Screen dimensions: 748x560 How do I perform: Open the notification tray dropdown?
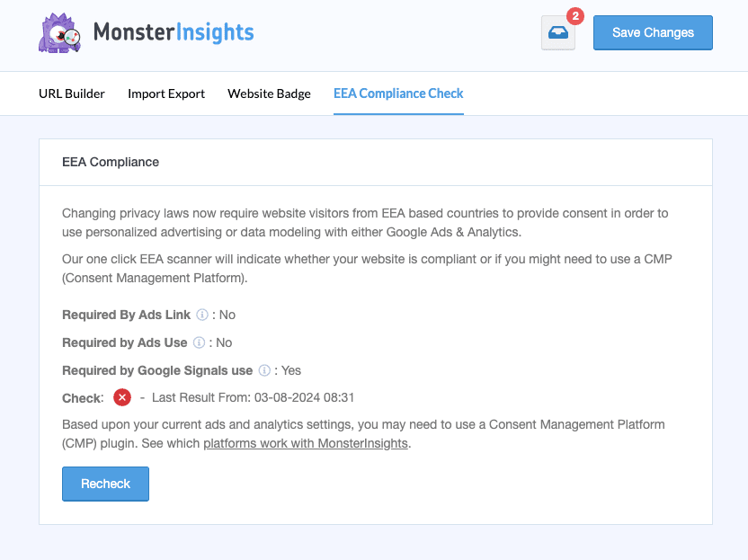coord(557,33)
